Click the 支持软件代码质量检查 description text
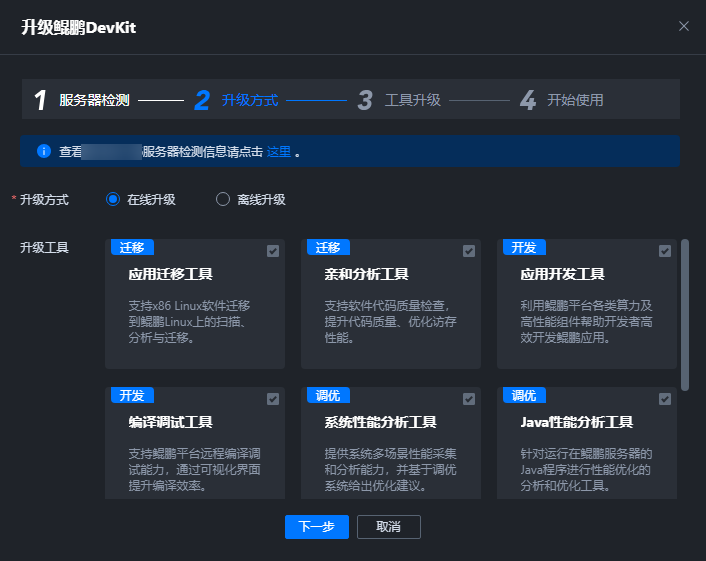The image size is (706, 561). pyautogui.click(x=390, y=321)
